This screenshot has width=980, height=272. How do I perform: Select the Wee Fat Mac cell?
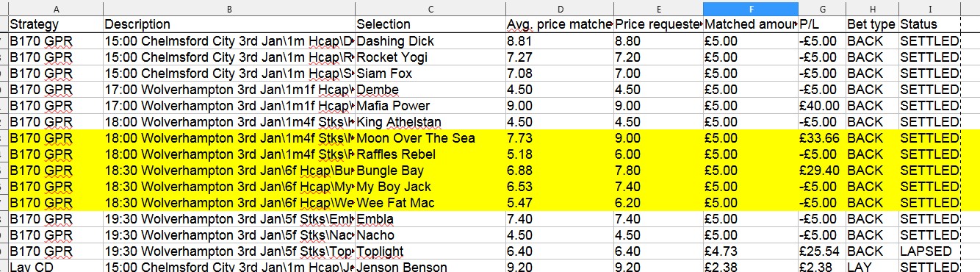click(x=430, y=202)
